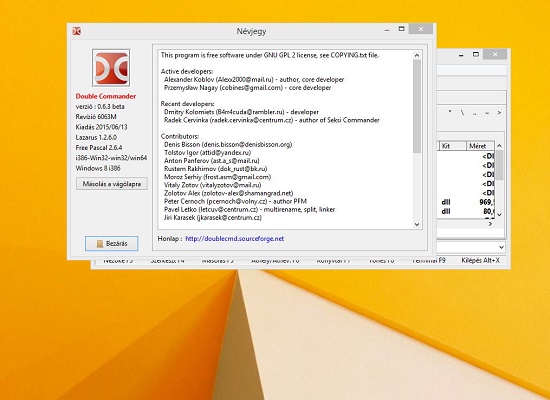Minimize the main Double Commander window
The image size is (550, 400).
(x=461, y=55)
